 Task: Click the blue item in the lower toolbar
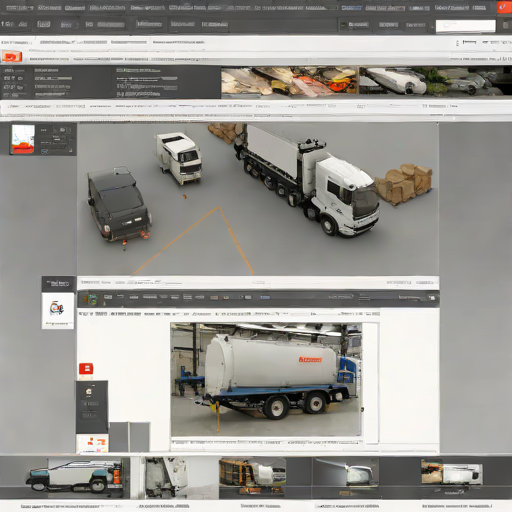point(265,297)
